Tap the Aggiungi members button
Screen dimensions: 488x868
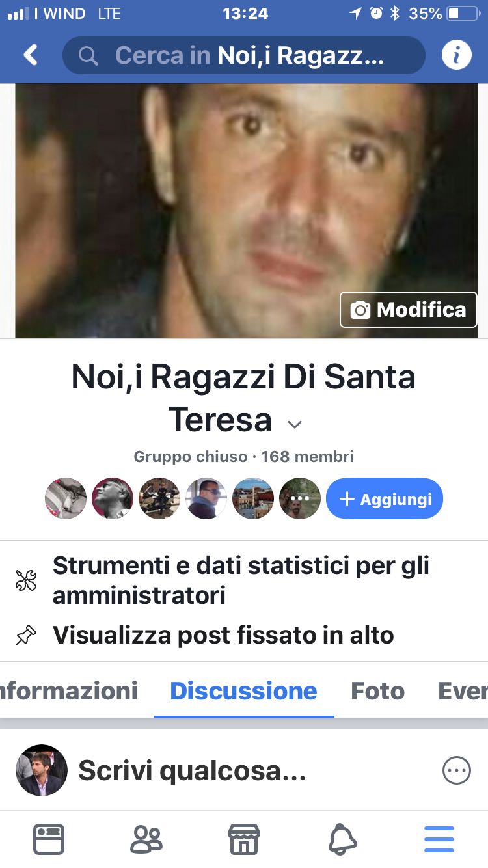pyautogui.click(x=385, y=498)
